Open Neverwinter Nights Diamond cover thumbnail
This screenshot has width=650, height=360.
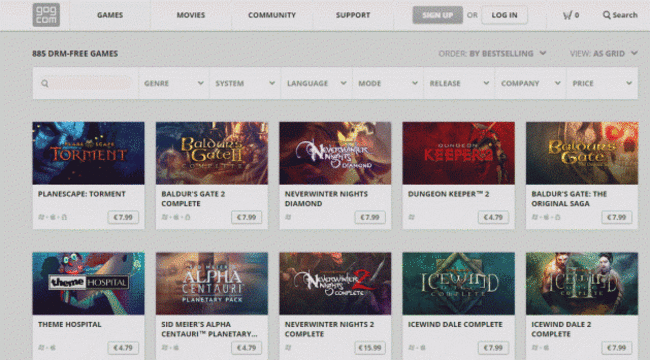click(335, 153)
